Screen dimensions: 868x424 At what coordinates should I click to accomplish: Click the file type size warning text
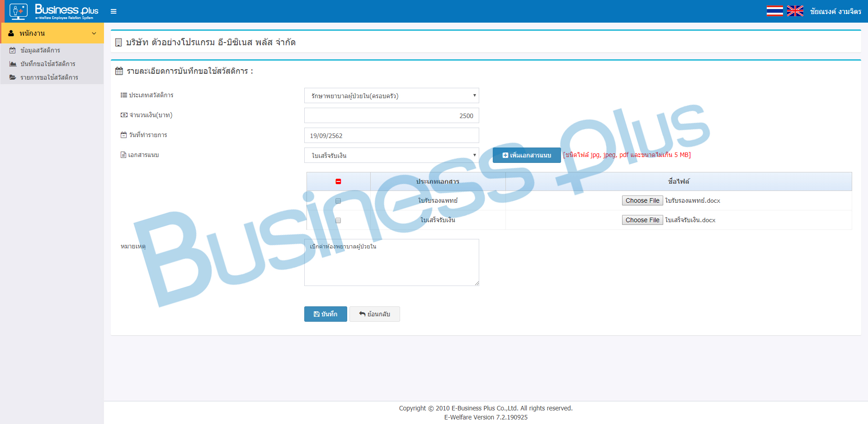coord(627,155)
